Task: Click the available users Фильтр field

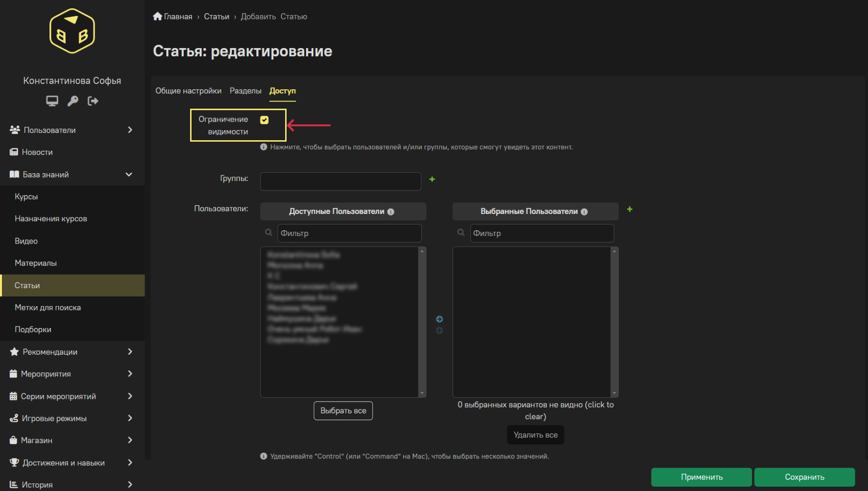Action: 349,233
